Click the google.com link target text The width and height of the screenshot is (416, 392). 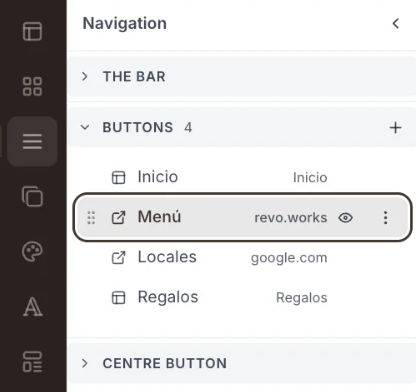click(x=289, y=258)
